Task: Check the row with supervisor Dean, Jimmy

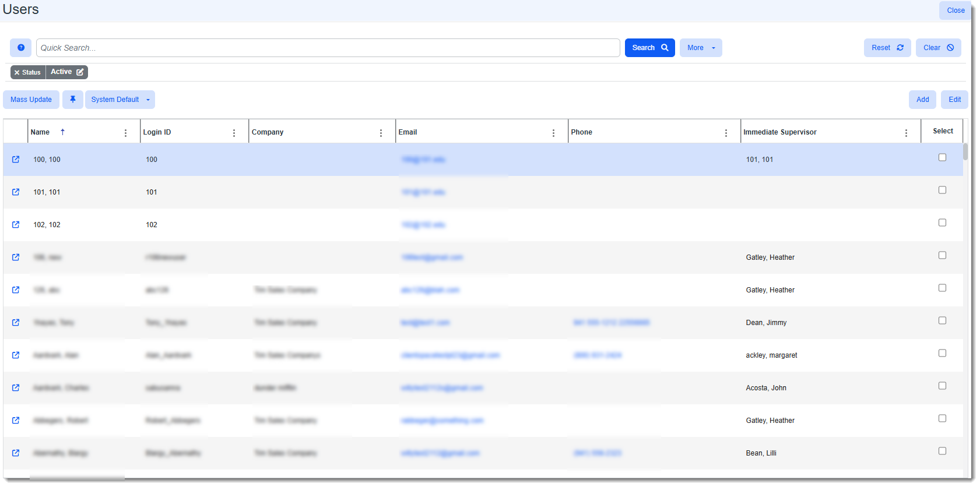Action: click(942, 320)
